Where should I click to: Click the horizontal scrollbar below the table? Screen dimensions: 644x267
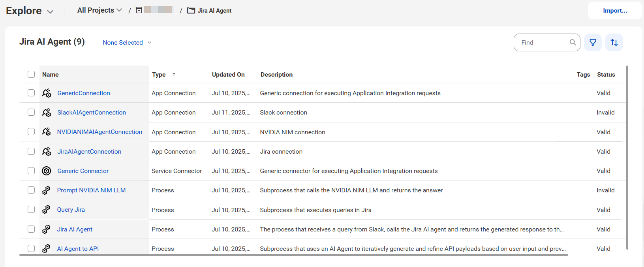point(294,255)
